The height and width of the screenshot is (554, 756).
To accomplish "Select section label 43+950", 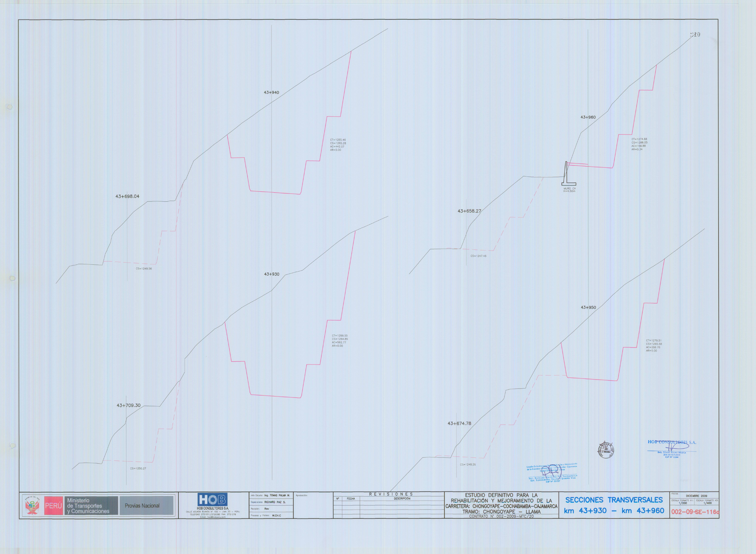I will [589, 308].
